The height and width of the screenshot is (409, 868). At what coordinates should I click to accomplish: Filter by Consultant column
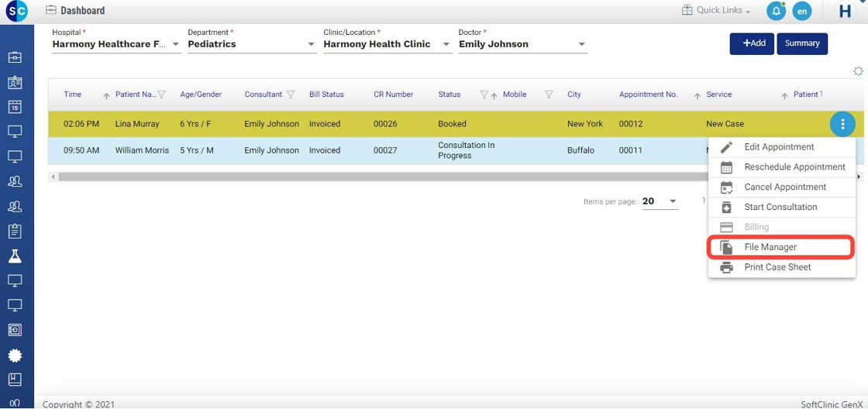[x=290, y=95]
